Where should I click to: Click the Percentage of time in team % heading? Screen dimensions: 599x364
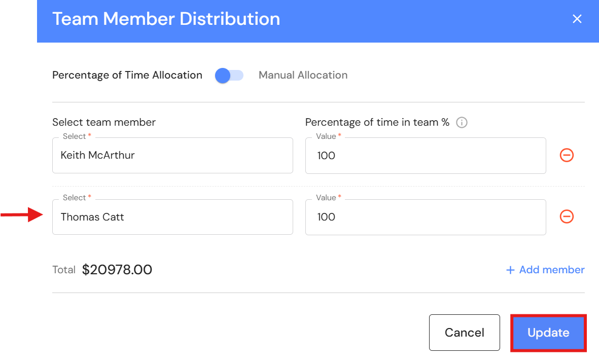coord(377,122)
